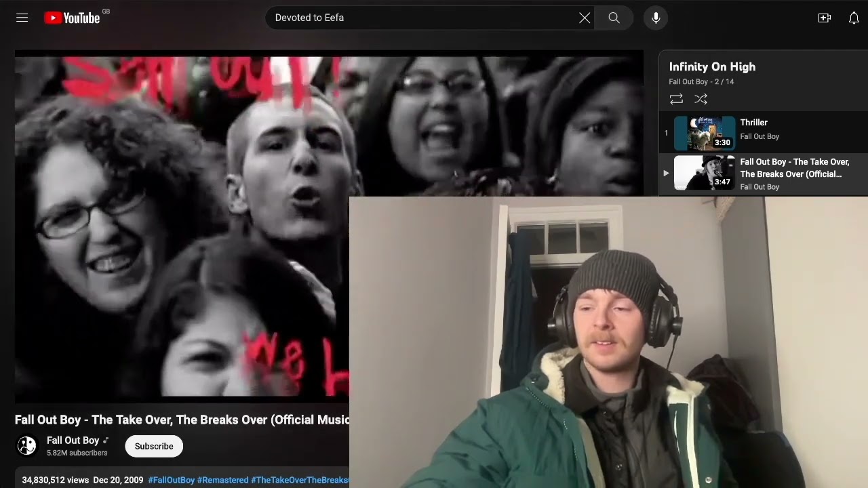Open the #Remastered hashtag
Screen dimensions: 868x488
tap(222, 480)
